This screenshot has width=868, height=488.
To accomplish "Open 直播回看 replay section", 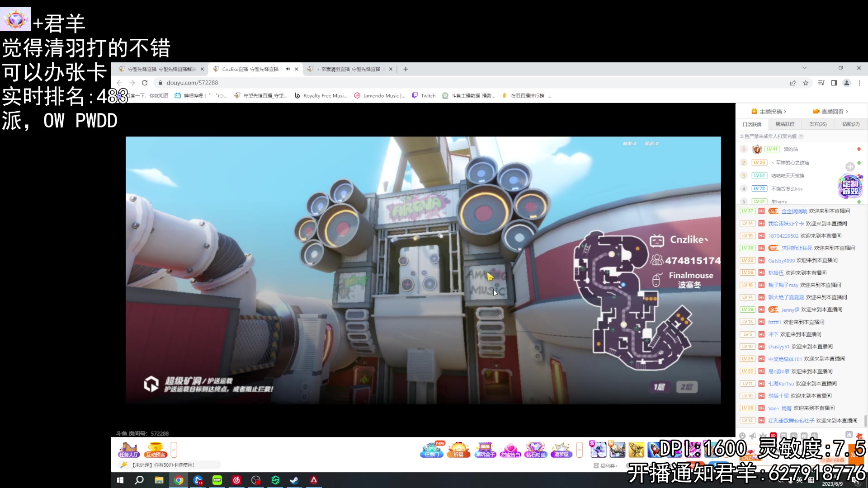I will (830, 112).
